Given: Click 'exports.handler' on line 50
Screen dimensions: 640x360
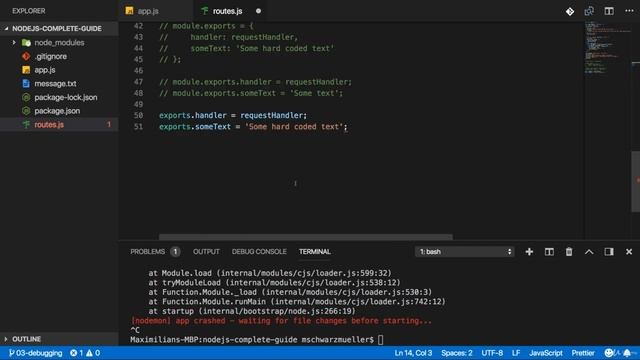Looking at the screenshot, I should [x=193, y=116].
